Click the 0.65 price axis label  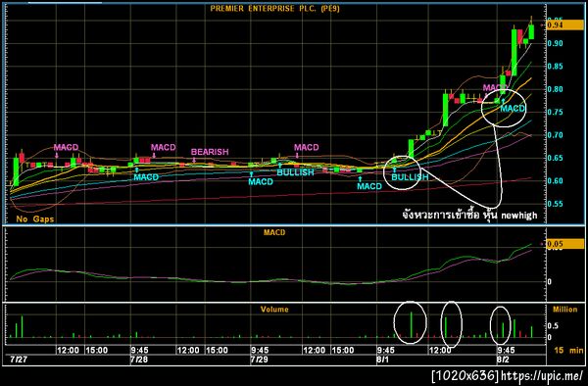(555, 158)
